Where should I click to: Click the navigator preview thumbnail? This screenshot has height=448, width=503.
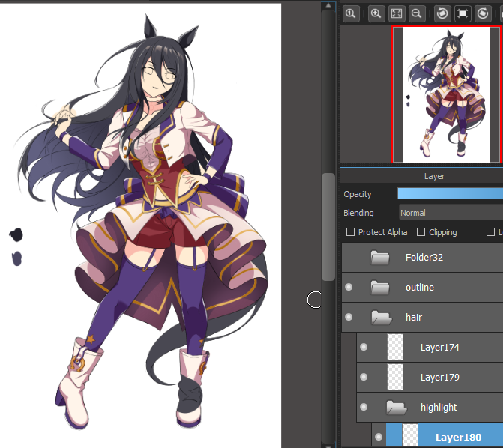tap(447, 94)
